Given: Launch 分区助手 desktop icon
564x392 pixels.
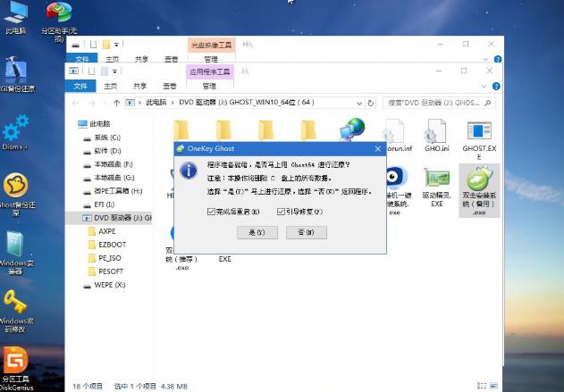Looking at the screenshot, I should pyautogui.click(x=59, y=21).
